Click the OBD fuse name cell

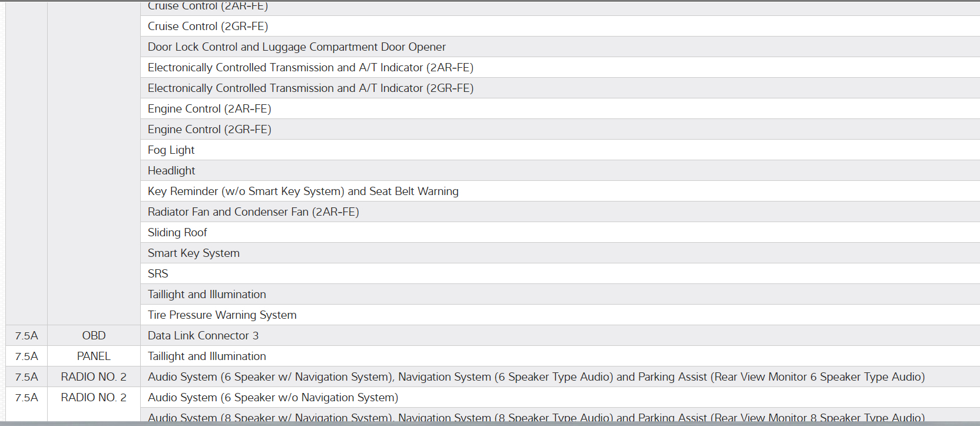[94, 336]
